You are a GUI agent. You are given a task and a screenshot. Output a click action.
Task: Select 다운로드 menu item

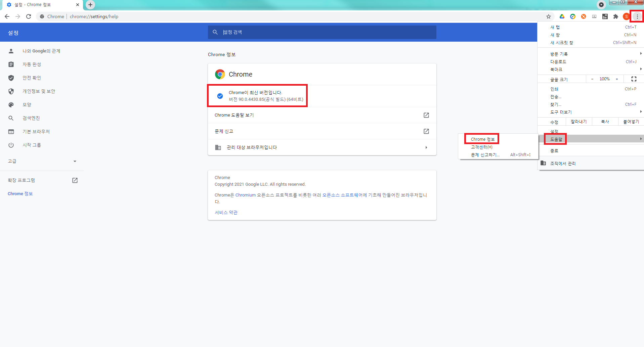point(591,62)
